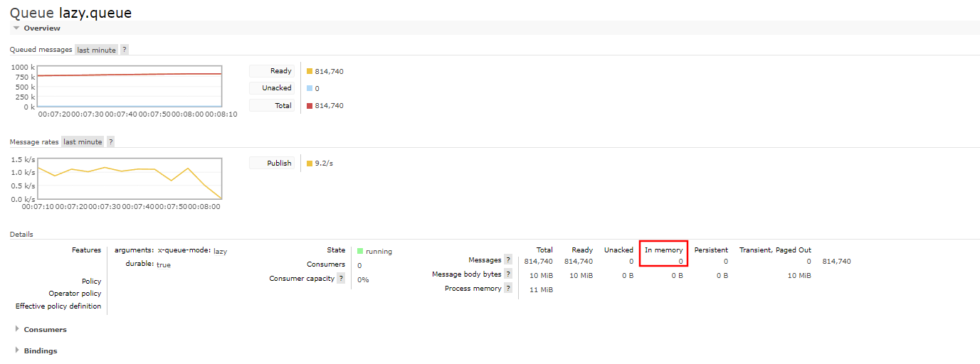Click the Consumer capacity help icon
This screenshot has height=364, width=980.
click(342, 279)
